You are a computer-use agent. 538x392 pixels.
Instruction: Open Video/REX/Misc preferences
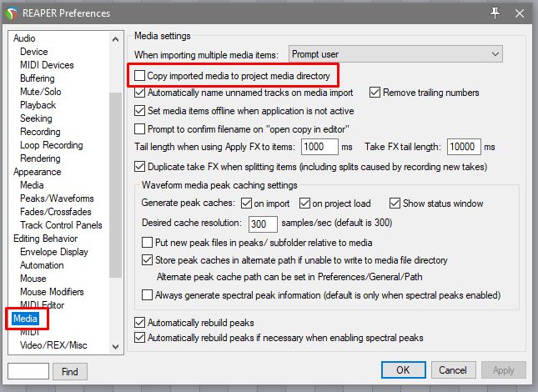click(53, 345)
